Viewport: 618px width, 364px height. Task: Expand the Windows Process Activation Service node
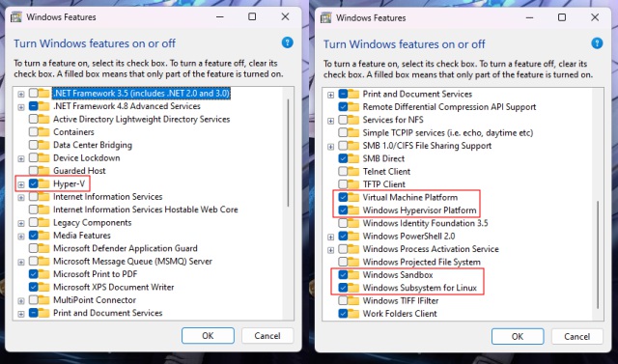[x=330, y=250]
